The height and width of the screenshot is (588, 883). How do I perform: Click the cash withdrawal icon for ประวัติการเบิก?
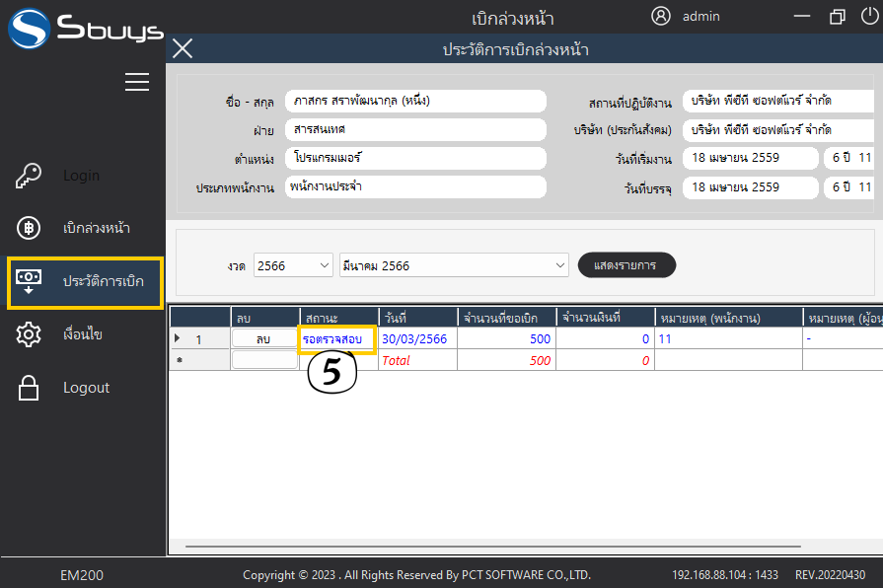click(29, 282)
